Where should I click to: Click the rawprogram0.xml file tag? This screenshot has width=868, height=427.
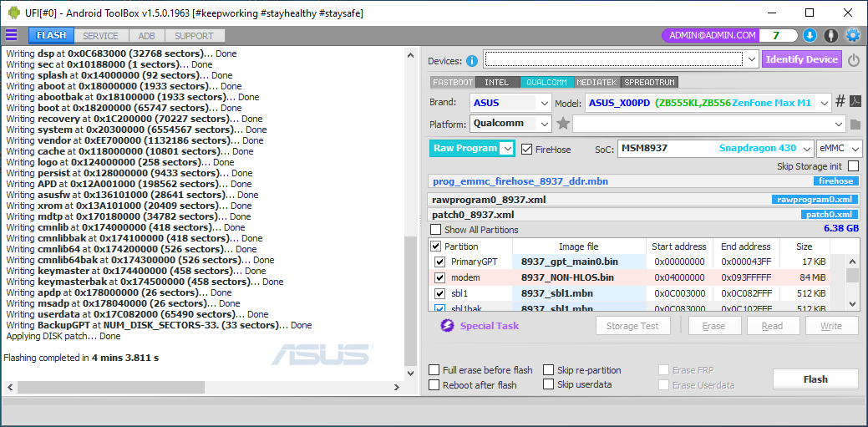(815, 200)
